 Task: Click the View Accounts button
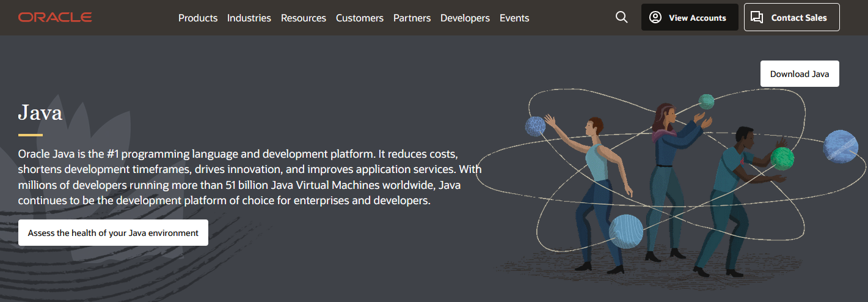[690, 17]
